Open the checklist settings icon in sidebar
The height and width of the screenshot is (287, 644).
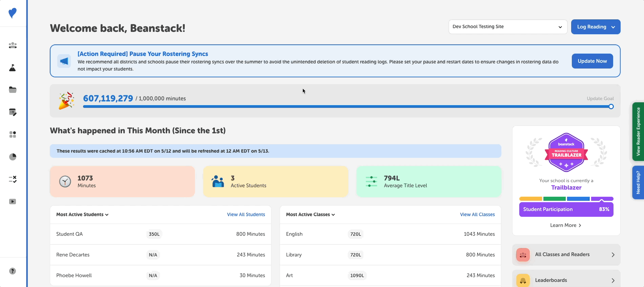point(13,179)
